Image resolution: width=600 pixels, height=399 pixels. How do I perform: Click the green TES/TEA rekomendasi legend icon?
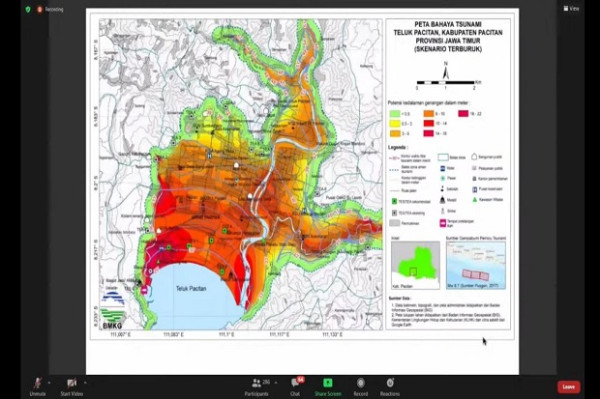click(x=394, y=201)
